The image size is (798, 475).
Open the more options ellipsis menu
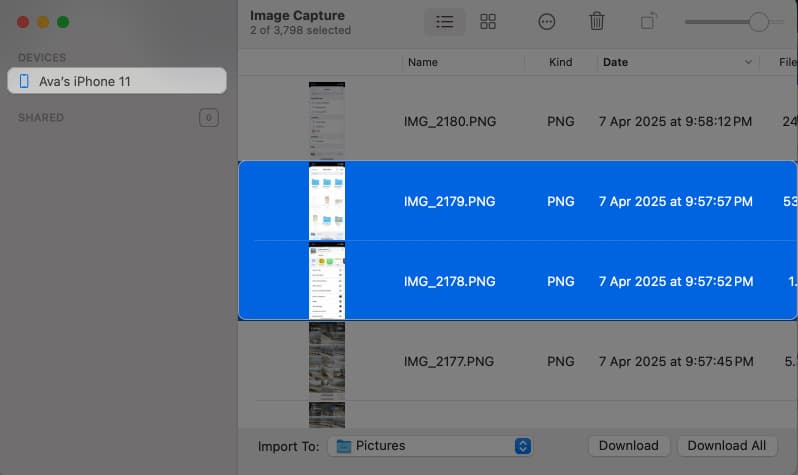[x=546, y=22]
